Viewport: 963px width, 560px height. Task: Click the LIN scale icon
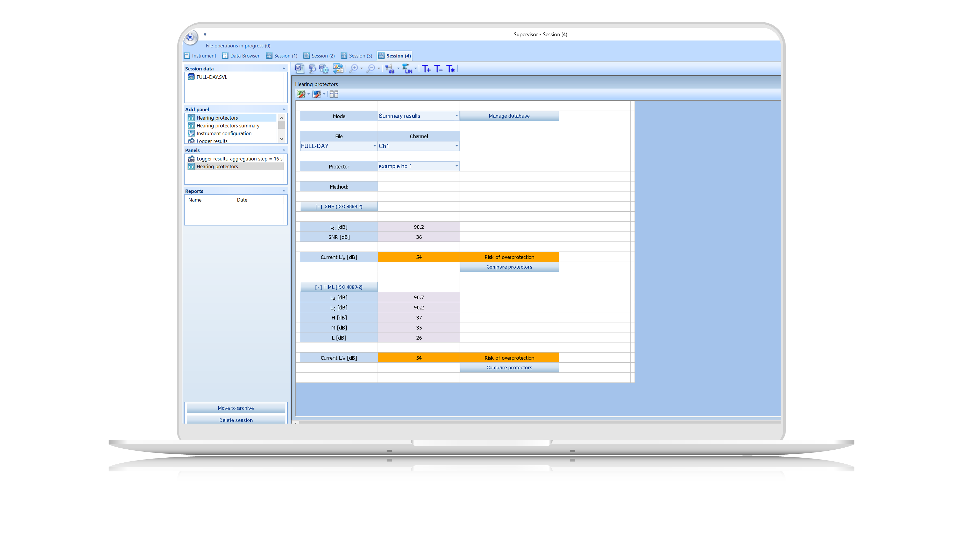[x=407, y=69]
